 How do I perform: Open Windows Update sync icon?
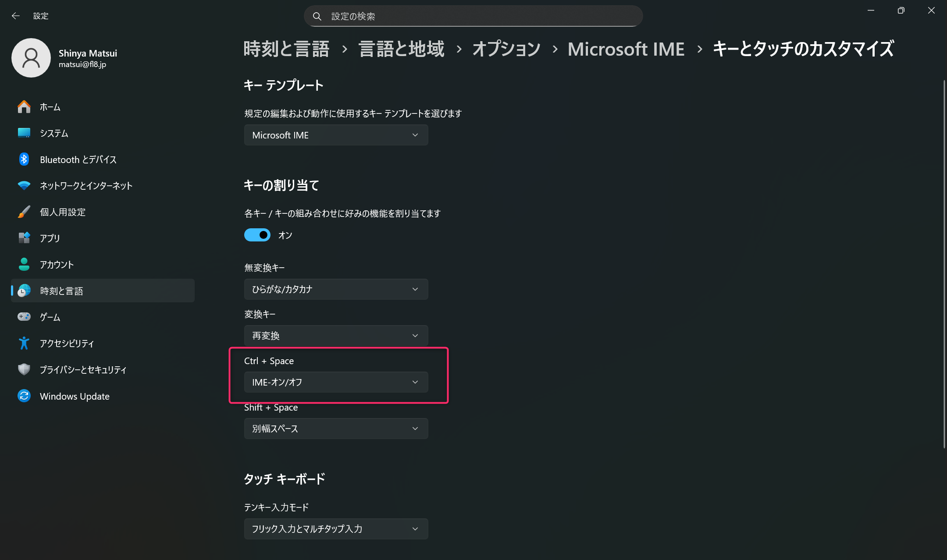click(24, 396)
